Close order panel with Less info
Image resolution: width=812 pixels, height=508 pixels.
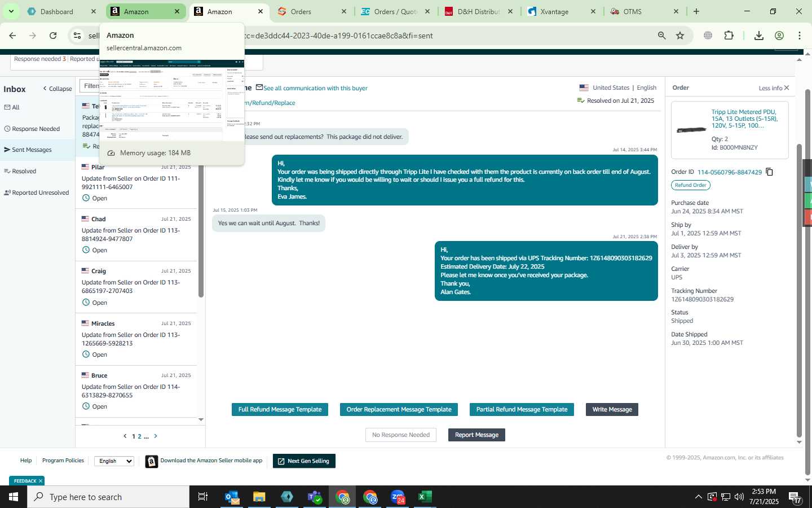click(774, 88)
